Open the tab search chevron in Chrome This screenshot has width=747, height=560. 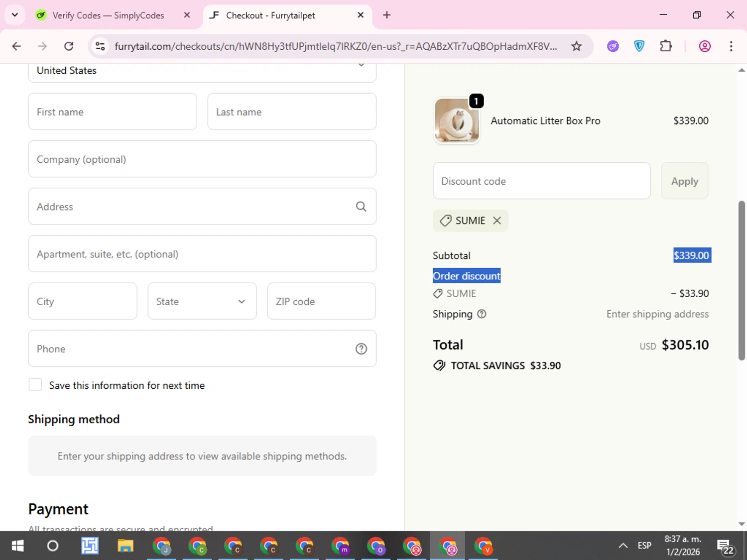[15, 15]
